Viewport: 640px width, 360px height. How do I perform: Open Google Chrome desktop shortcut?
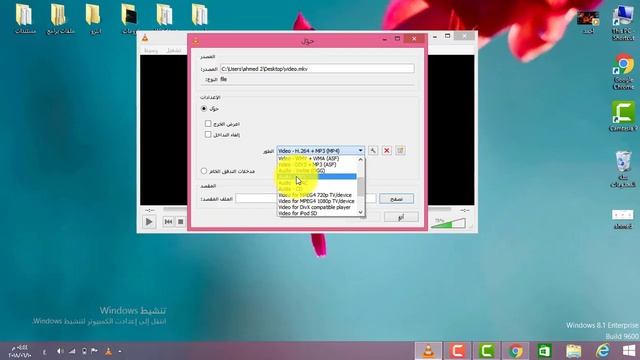623,71
